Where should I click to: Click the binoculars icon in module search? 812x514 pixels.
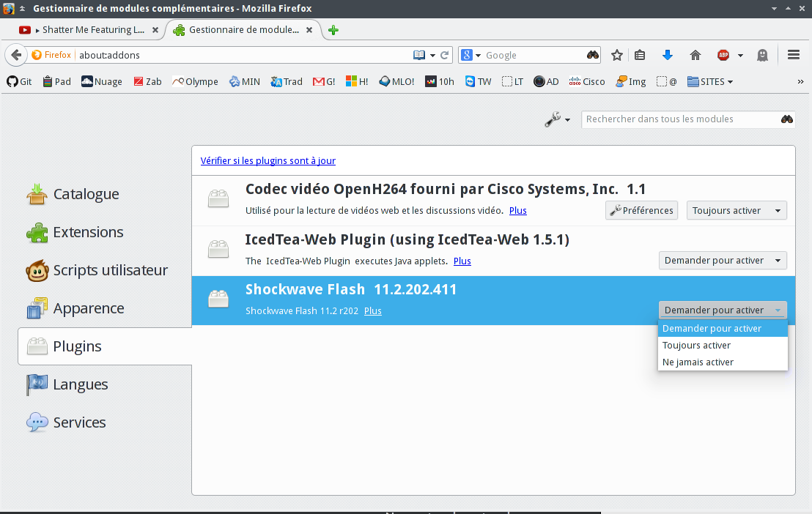[x=786, y=119]
